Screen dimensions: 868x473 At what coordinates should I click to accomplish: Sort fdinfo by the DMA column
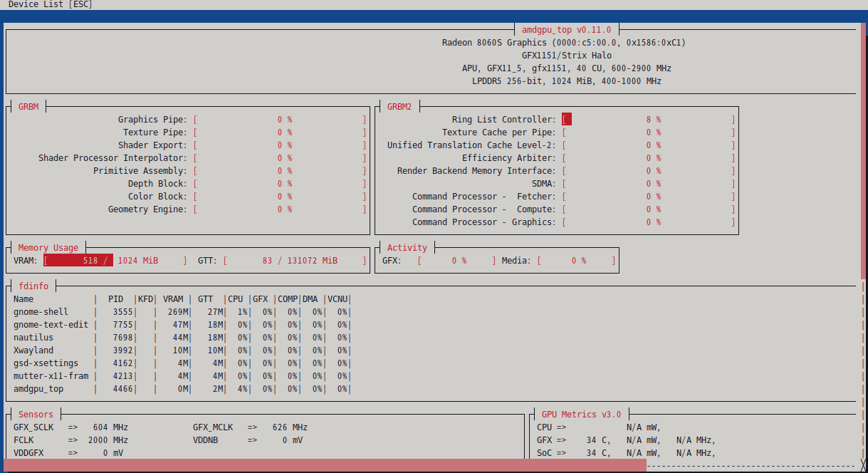tap(310, 299)
